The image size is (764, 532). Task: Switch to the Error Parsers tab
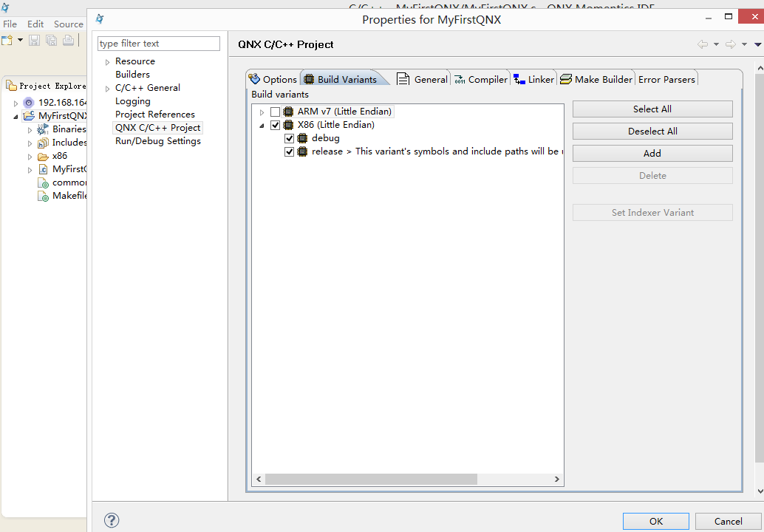666,79
